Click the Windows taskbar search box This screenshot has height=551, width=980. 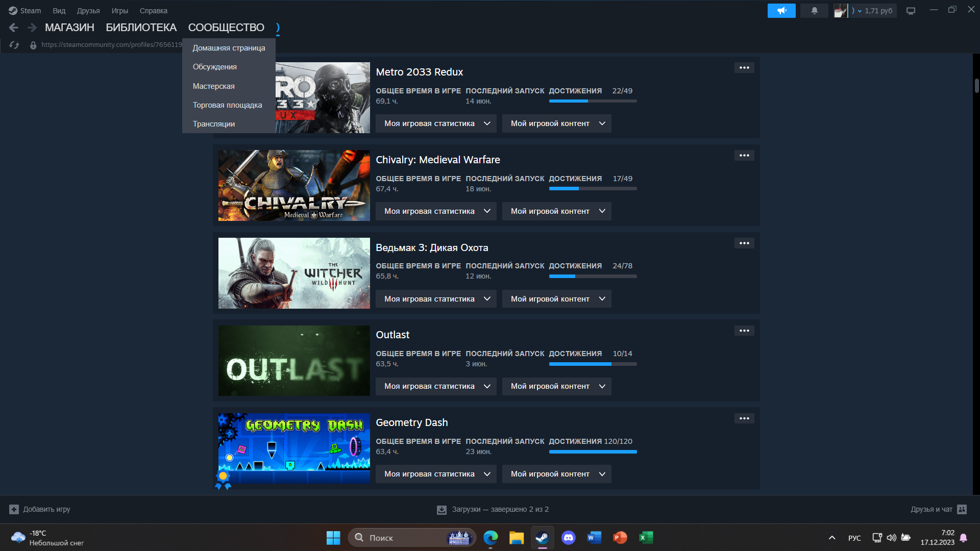point(411,538)
